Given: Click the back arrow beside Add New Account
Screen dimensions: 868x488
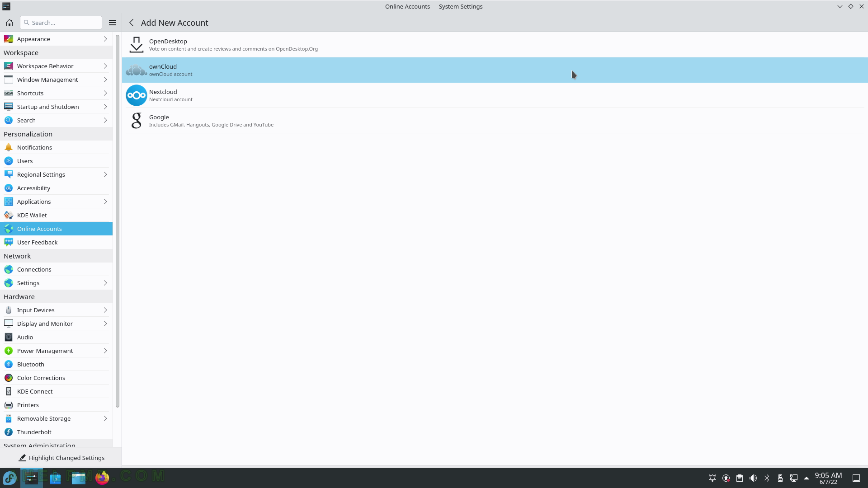Looking at the screenshot, I should tap(132, 23).
